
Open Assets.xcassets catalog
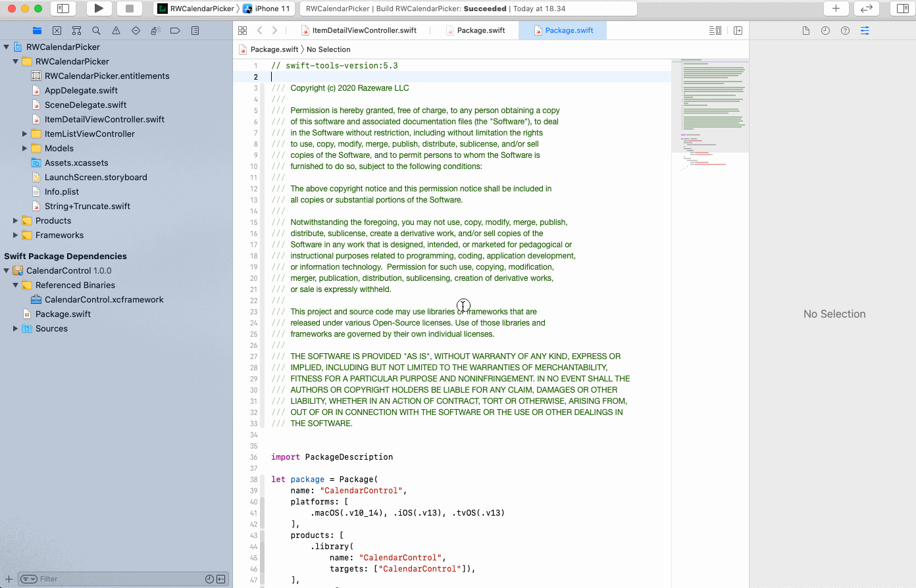click(76, 162)
